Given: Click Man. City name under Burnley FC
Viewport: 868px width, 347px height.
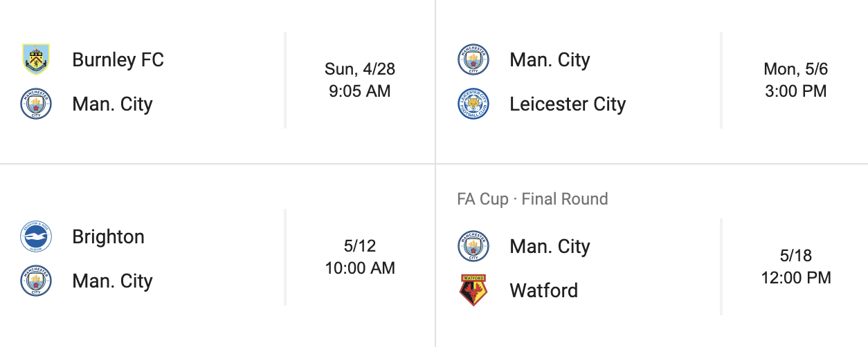Looking at the screenshot, I should pos(112,104).
